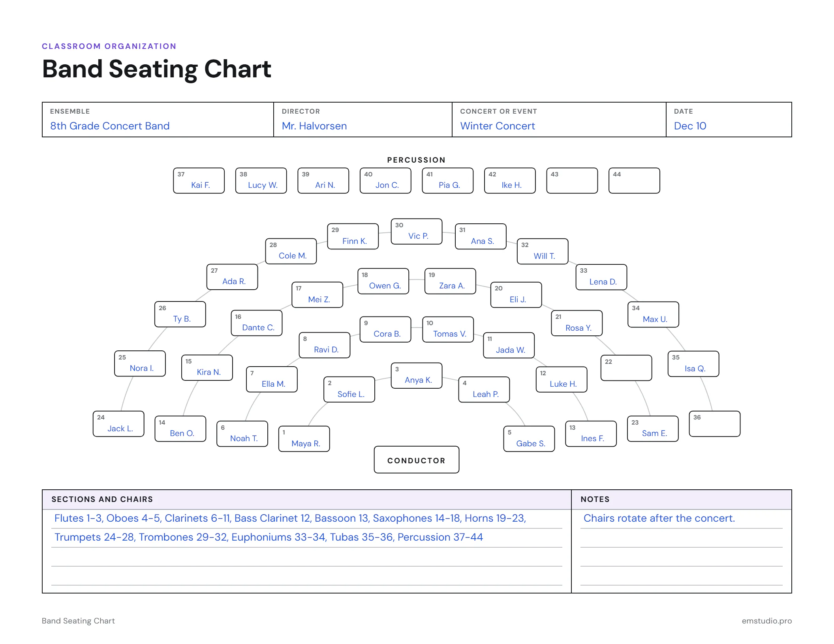Select seat 34 Max U.
Image resolution: width=834 pixels, height=644 pixels.
click(x=654, y=315)
